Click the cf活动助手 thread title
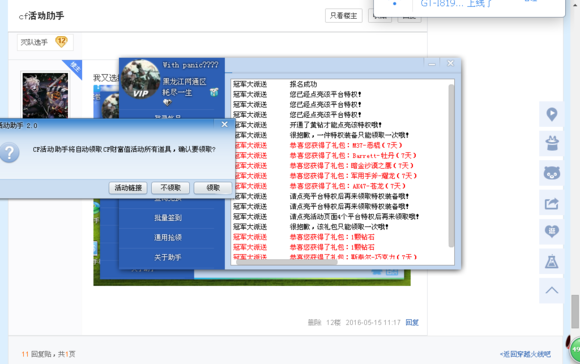Image resolution: width=580 pixels, height=364 pixels. tap(41, 16)
